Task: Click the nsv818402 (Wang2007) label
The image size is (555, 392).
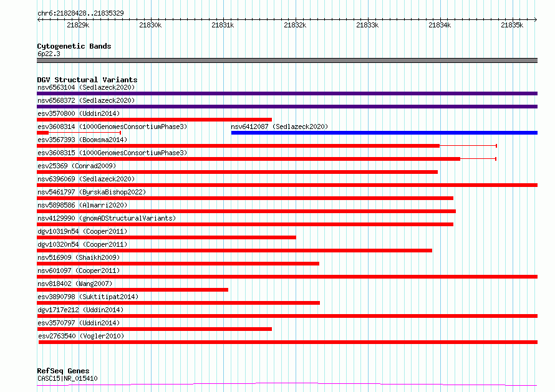Action: coord(75,284)
